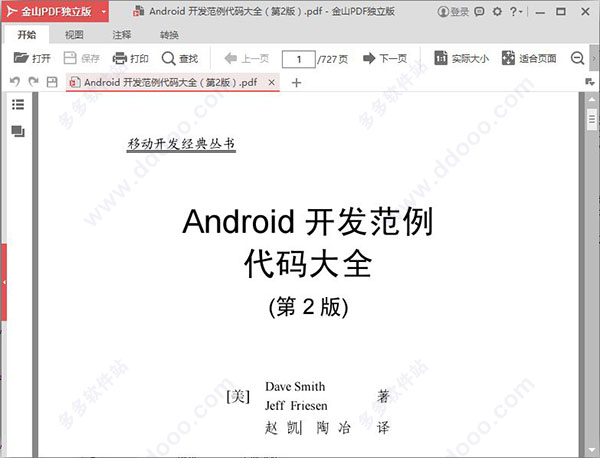Click the 打开 folder icon
Screen dimensions: 600x458
pyautogui.click(x=21, y=58)
